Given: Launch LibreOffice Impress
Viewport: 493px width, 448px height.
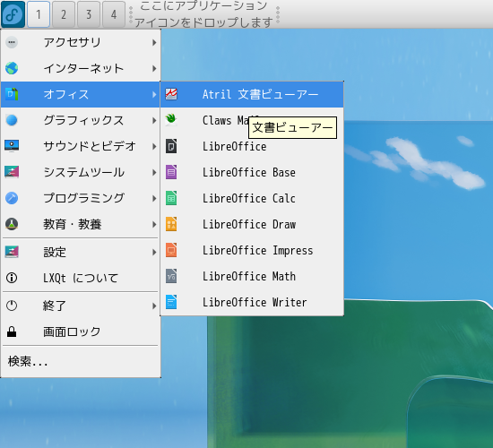Looking at the screenshot, I should [252, 250].
